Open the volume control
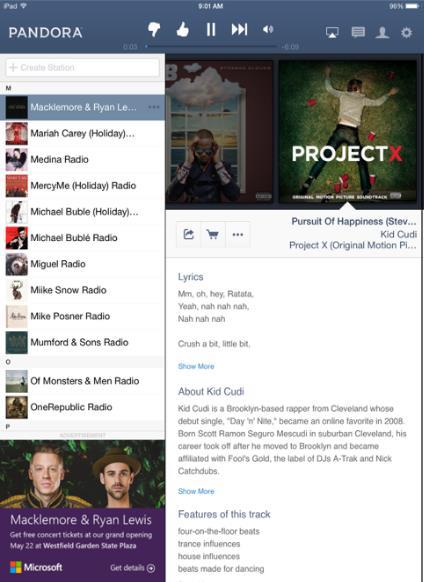Image resolution: width=424 pixels, height=582 pixels. point(268,29)
